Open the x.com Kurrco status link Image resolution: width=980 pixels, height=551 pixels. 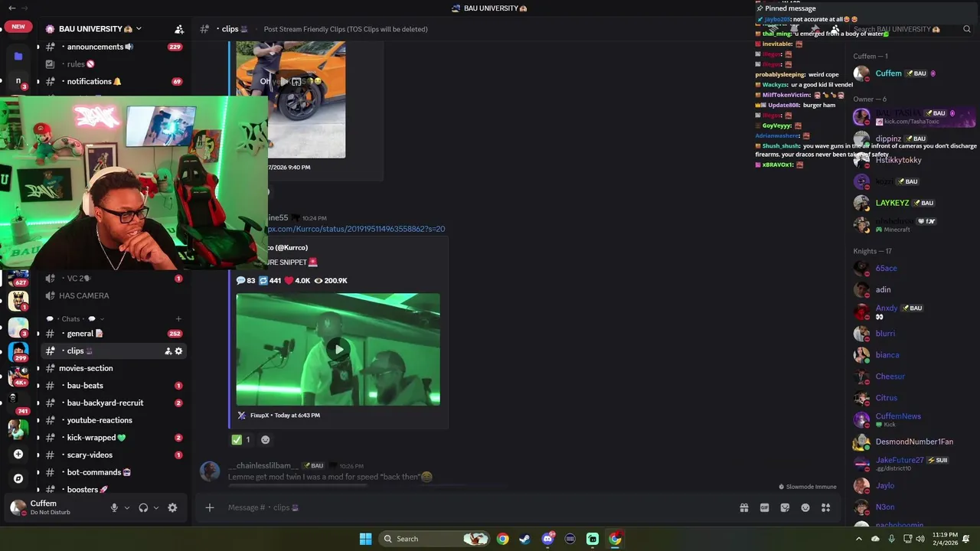(x=356, y=229)
